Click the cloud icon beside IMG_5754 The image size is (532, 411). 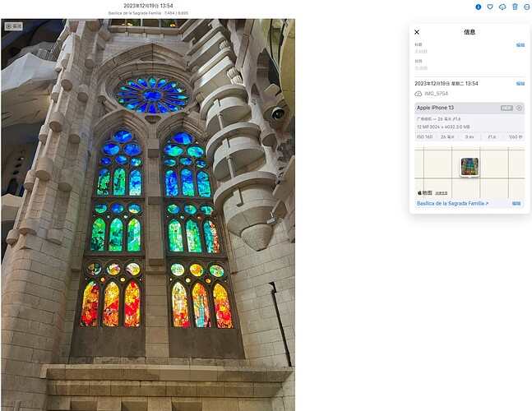pos(419,94)
